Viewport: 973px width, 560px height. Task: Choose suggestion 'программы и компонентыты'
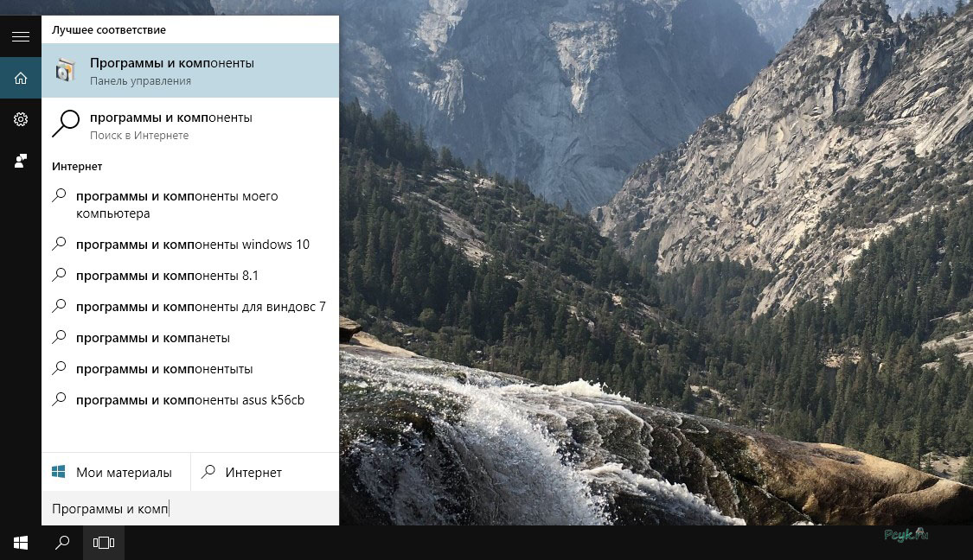click(190, 369)
